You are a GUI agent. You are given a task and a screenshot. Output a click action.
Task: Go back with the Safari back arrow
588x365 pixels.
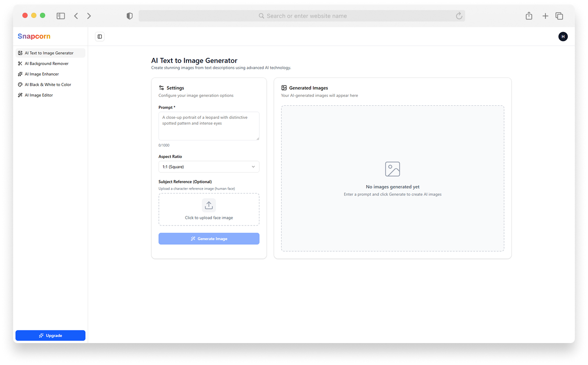pyautogui.click(x=76, y=16)
